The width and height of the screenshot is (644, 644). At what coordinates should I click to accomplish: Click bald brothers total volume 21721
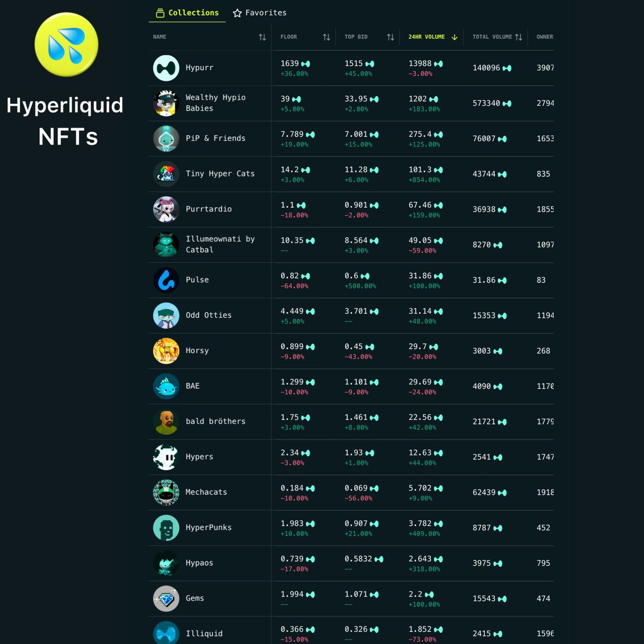pyautogui.click(x=484, y=422)
